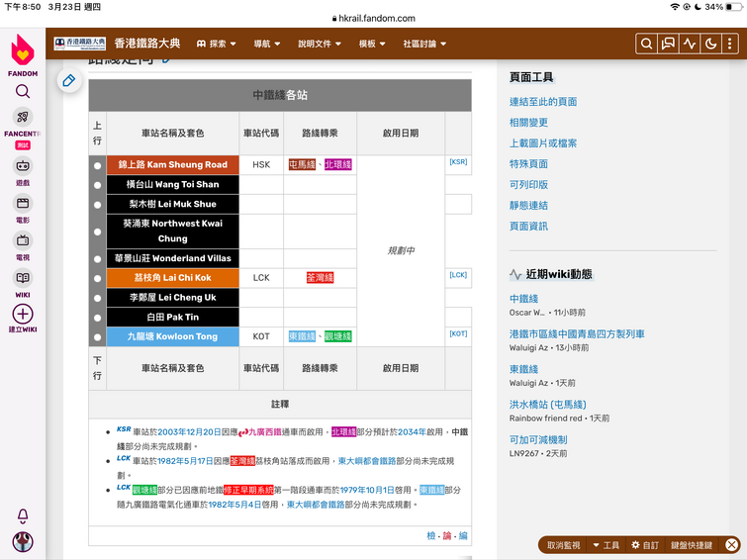
Task: Click 北環綫 interchange tag in Kam Sheung row
Action: (x=337, y=165)
